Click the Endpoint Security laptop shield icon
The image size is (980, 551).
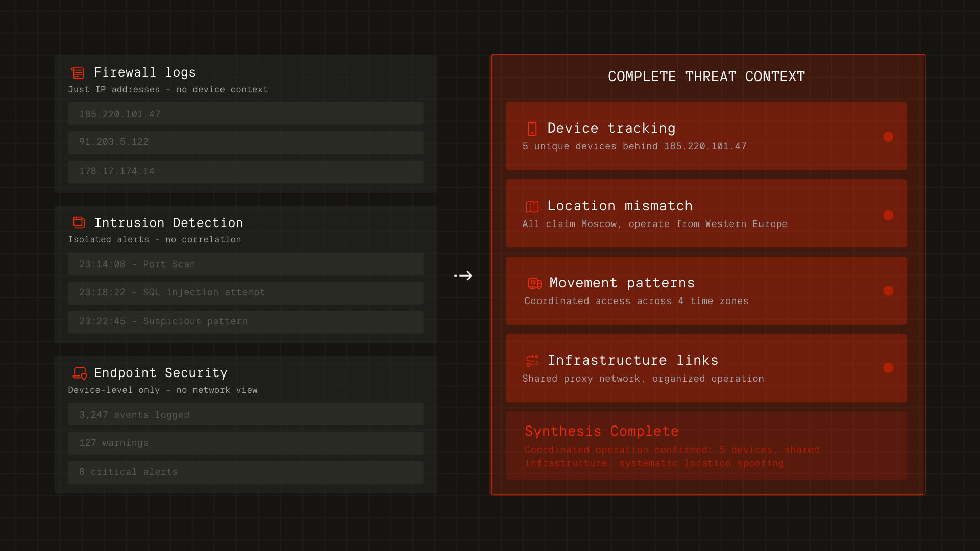80,373
